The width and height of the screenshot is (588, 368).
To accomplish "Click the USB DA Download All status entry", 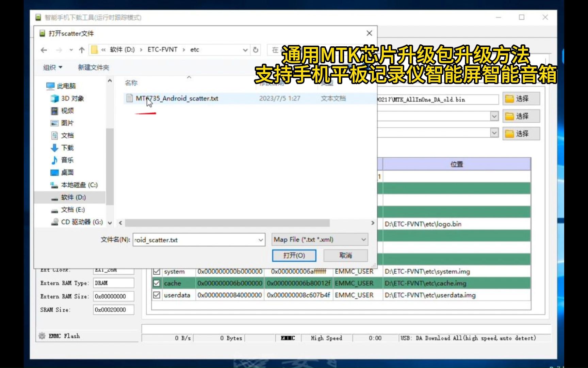I will coord(468,338).
